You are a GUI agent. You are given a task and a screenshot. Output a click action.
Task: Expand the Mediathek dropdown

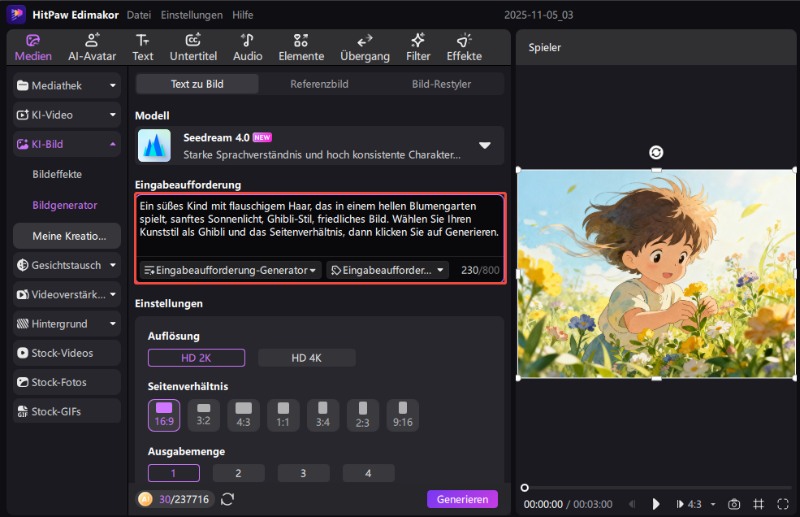[113, 85]
